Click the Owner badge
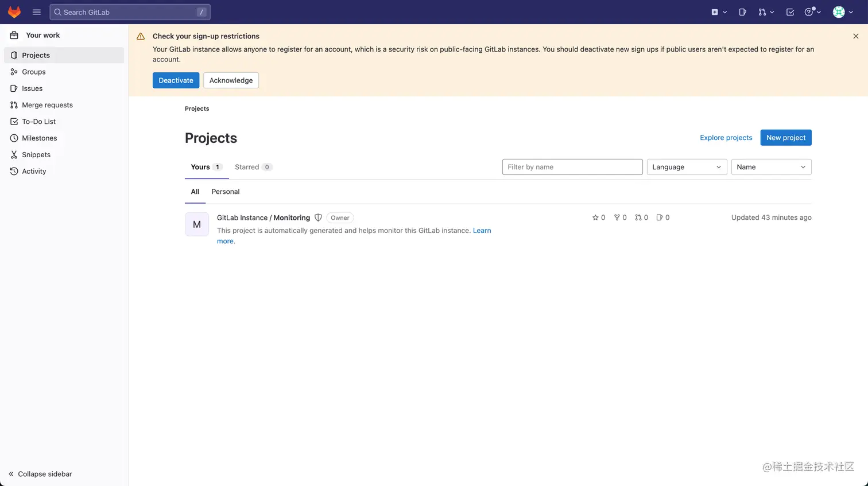 [340, 217]
